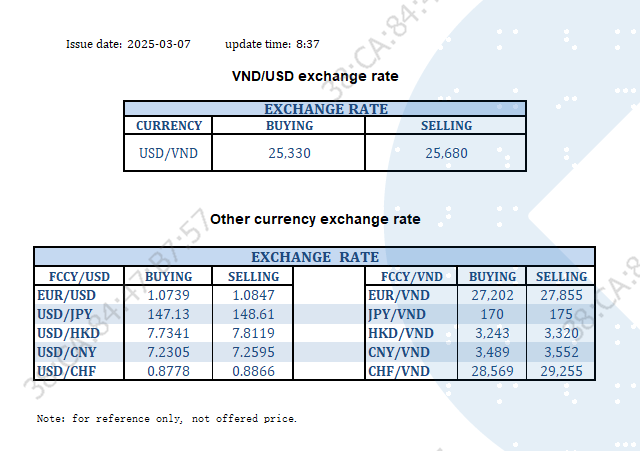
Task: Click the VND/USD exchange rate heading
Action: pos(315,76)
